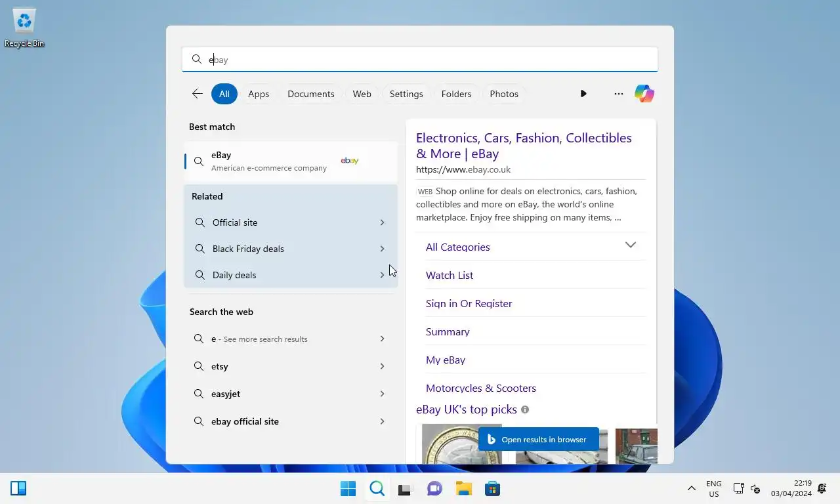Screen dimensions: 840x504
Task: Expand the easyjet suggestion chevron
Action: pos(382,394)
